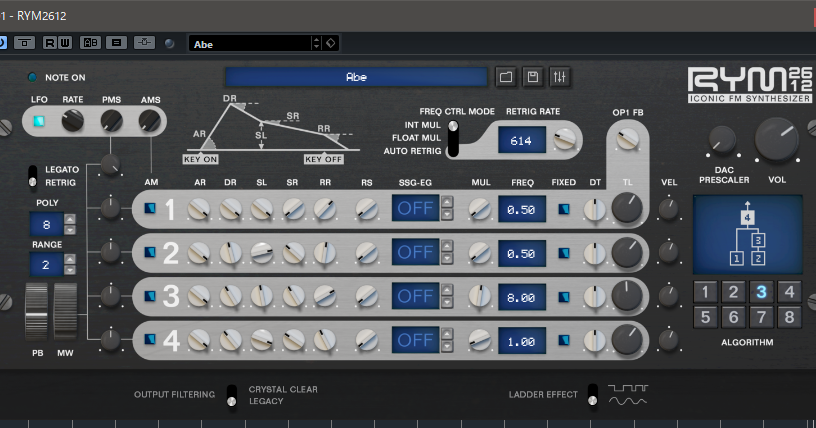
Task: Step operator 3 SSG-EG mode up
Action: (x=447, y=290)
